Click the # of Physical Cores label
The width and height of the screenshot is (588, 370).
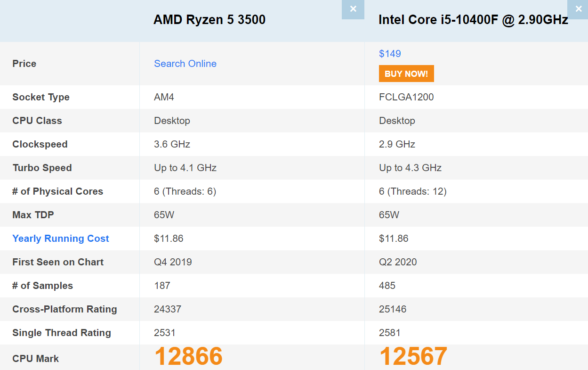[57, 191]
